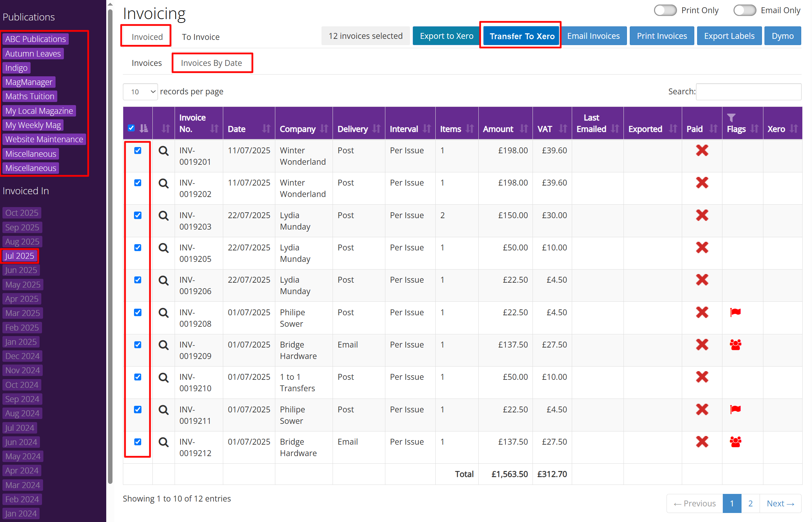Sort by Items column arrows
The image size is (812, 522).
[x=470, y=129]
